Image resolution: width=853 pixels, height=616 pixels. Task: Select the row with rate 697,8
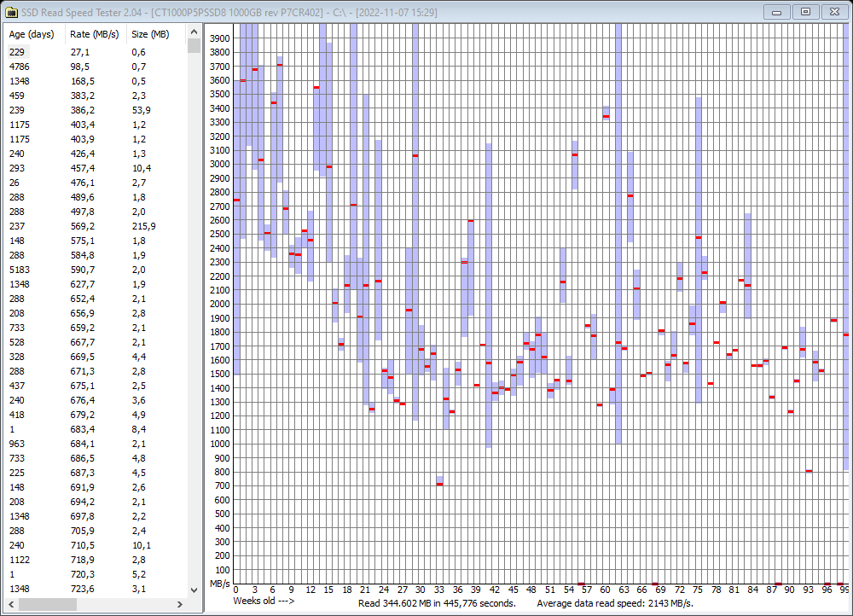[x=96, y=516]
